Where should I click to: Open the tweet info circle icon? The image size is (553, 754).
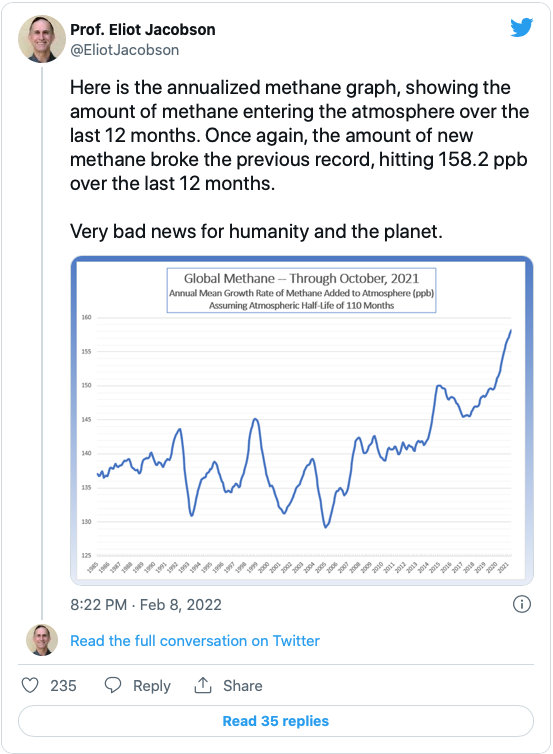click(522, 604)
